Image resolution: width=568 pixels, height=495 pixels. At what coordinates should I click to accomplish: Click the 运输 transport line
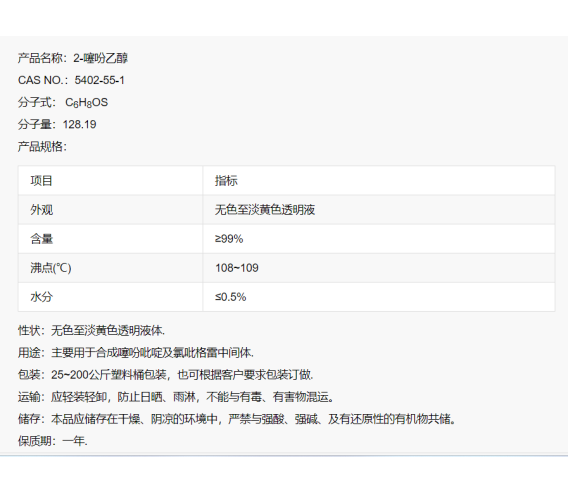[x=176, y=397]
